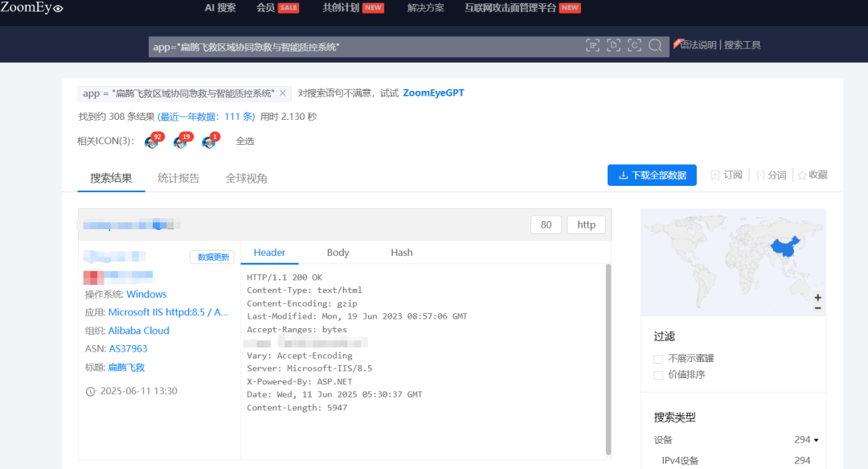Open the 共创计划 menu item
This screenshot has width=868, height=469.
click(x=341, y=8)
